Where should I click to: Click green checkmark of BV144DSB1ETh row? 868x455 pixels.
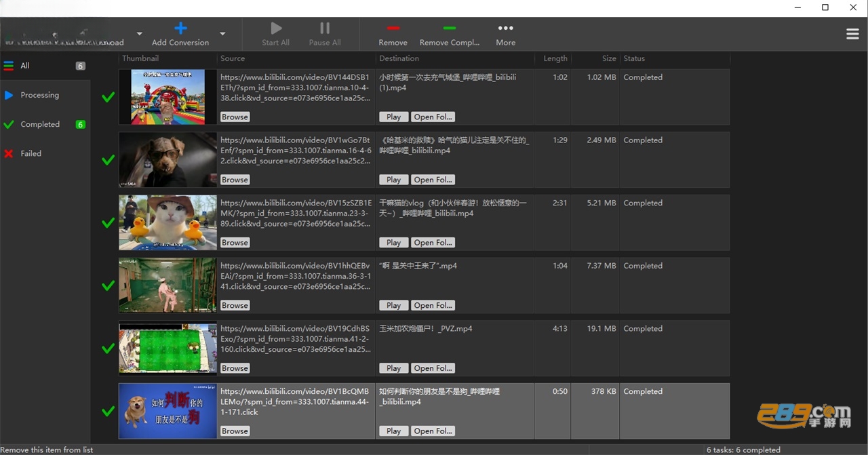(108, 97)
